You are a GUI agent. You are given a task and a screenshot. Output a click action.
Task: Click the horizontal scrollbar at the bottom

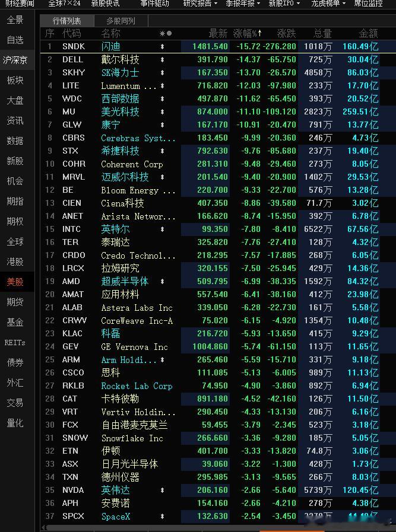[217, 528]
